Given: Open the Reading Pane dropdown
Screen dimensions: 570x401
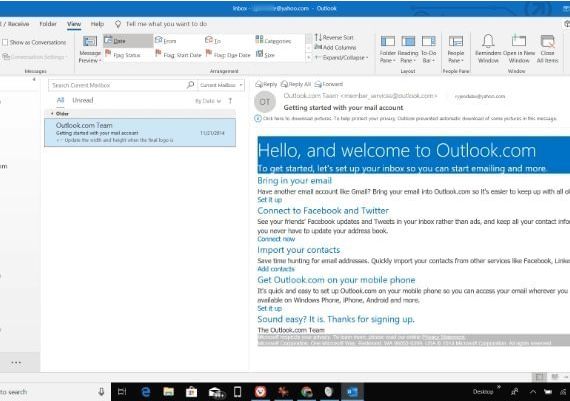Looking at the screenshot, I should point(408,49).
